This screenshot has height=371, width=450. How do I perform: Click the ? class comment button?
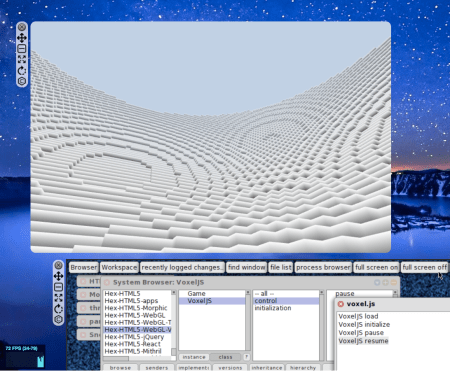pos(246,357)
